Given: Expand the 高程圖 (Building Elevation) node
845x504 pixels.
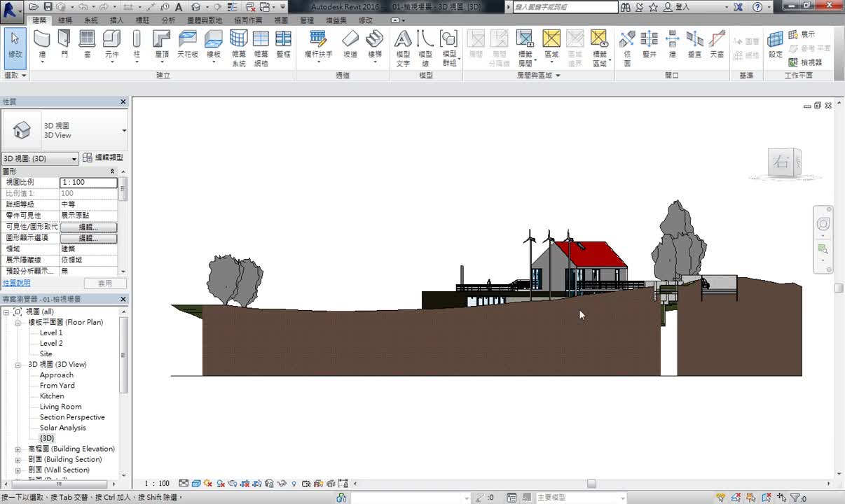Looking at the screenshot, I should click(x=18, y=449).
